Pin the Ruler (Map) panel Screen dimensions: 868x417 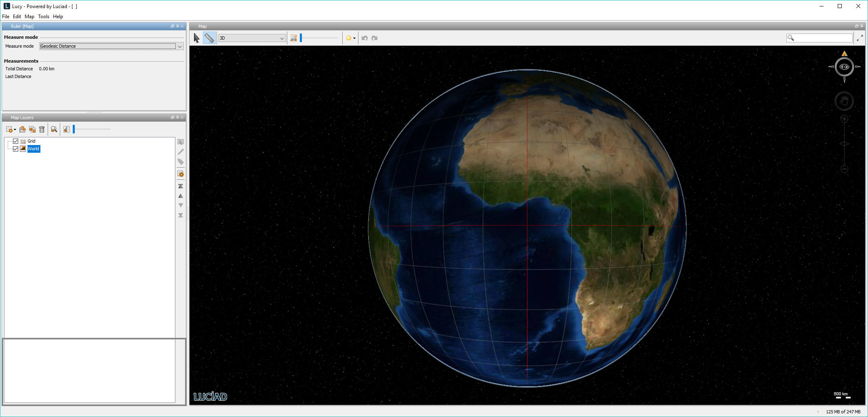[177, 26]
